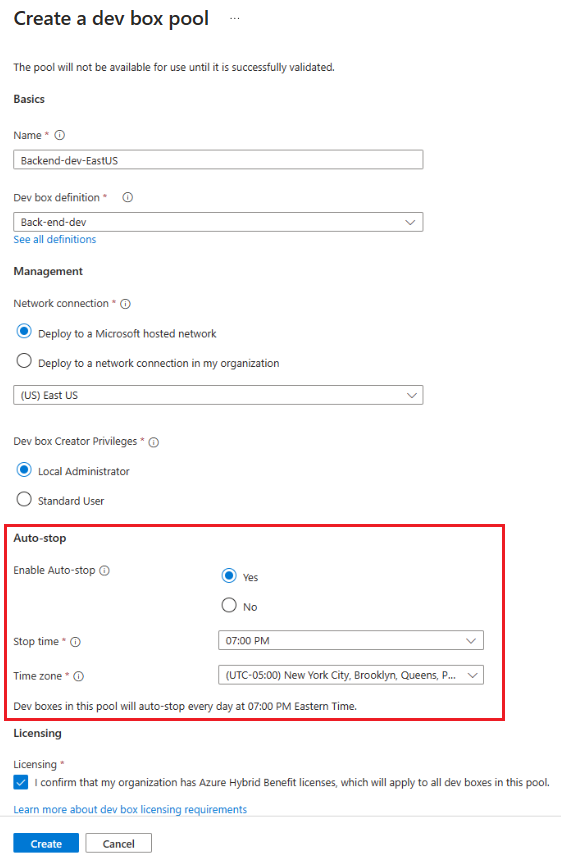Expand the (US) East US region dropdown

[x=218, y=395]
